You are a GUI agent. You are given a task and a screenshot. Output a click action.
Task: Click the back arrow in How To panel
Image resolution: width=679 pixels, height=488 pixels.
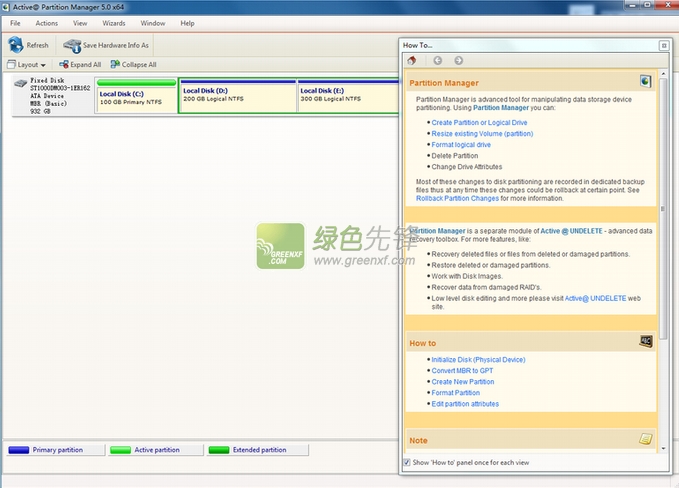click(438, 61)
